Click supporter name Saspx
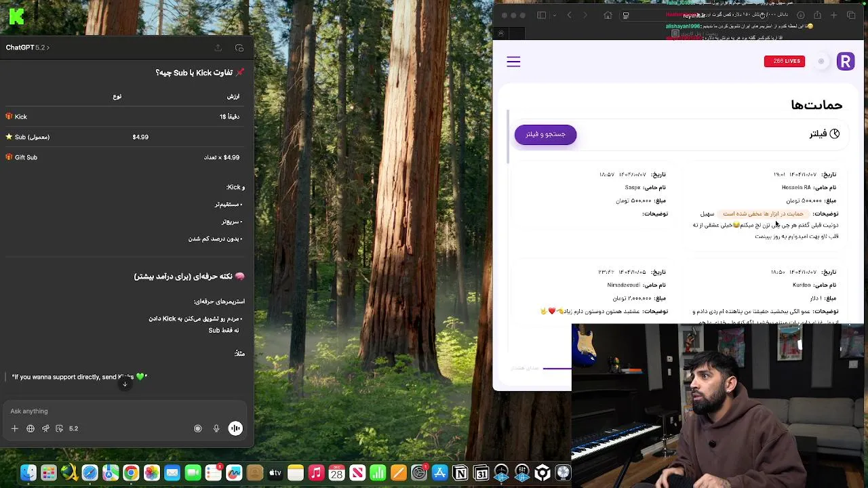Image resolution: width=868 pixels, height=488 pixels. click(633, 188)
